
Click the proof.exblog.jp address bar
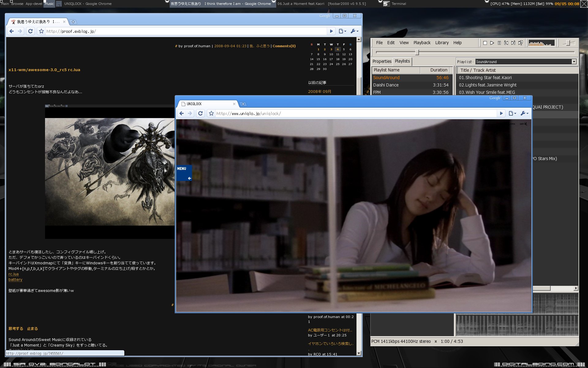pyautogui.click(x=186, y=31)
